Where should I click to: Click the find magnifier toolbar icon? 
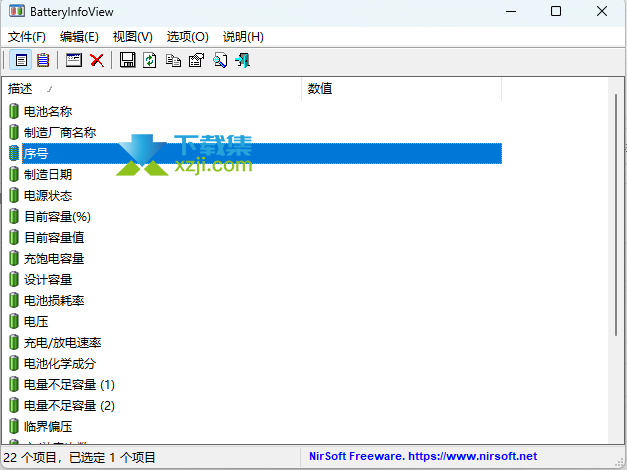[x=219, y=60]
